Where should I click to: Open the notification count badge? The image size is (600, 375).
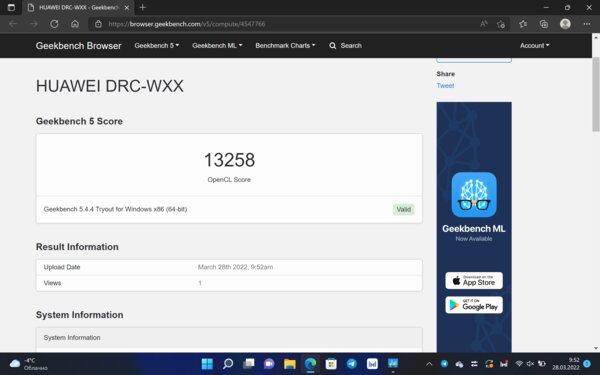(x=587, y=364)
